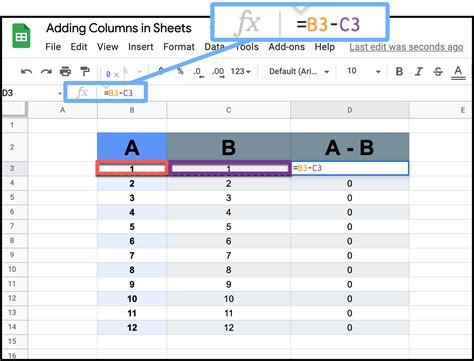Select cell B7 with bold value 5
The height and width of the screenshot is (361, 474).
click(132, 227)
